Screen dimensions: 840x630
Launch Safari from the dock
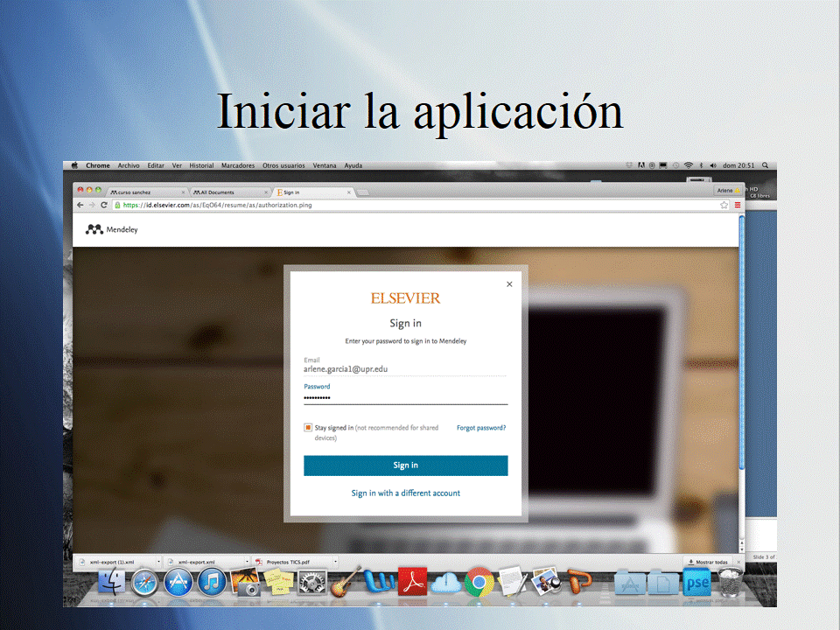(x=145, y=583)
